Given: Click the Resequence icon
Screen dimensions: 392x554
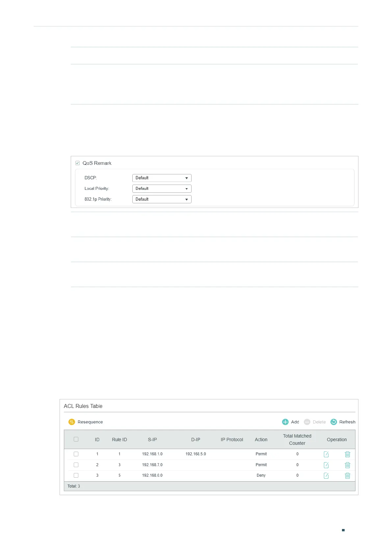Looking at the screenshot, I should (72, 422).
